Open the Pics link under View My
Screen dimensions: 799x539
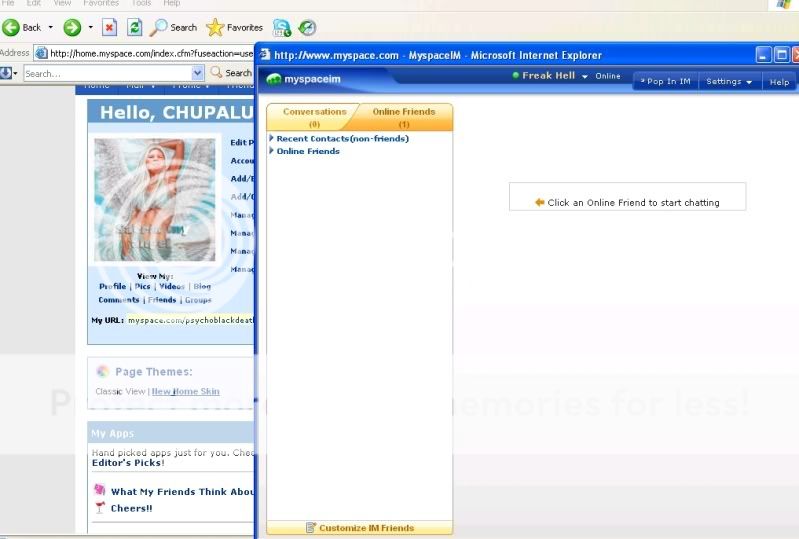pyautogui.click(x=143, y=286)
